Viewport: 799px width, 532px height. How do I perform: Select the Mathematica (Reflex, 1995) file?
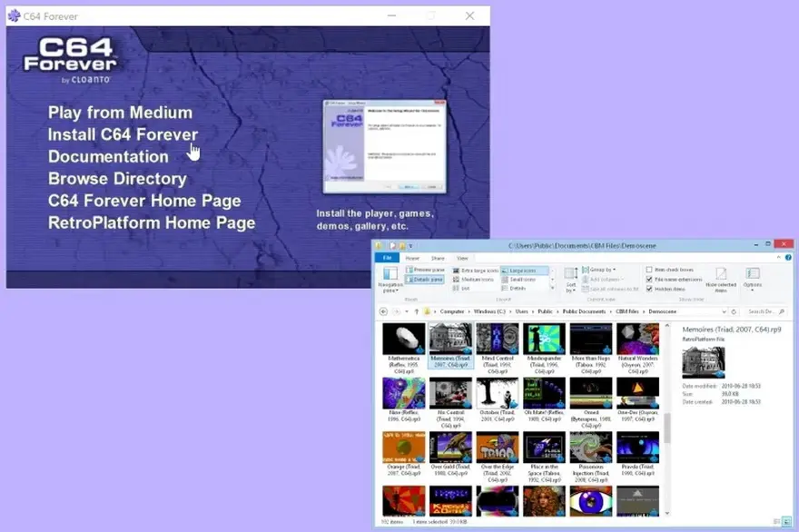[x=403, y=349]
